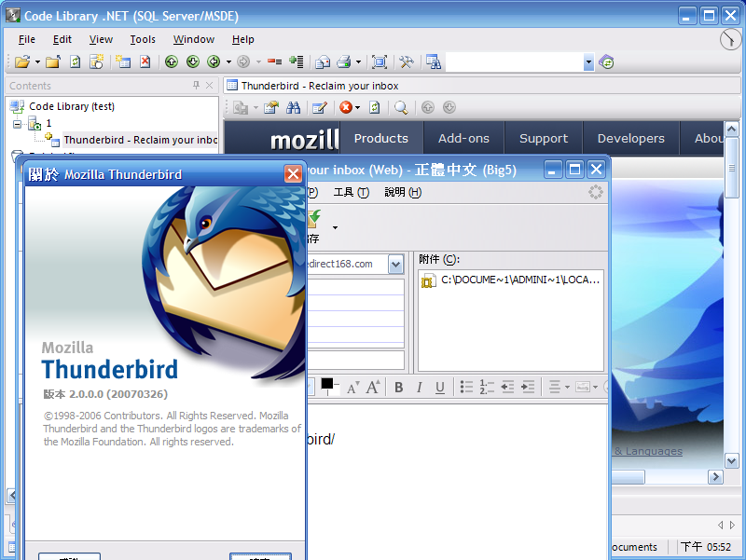Expand the search combo box dropdown arrow
This screenshot has height=560, width=746.
point(588,61)
